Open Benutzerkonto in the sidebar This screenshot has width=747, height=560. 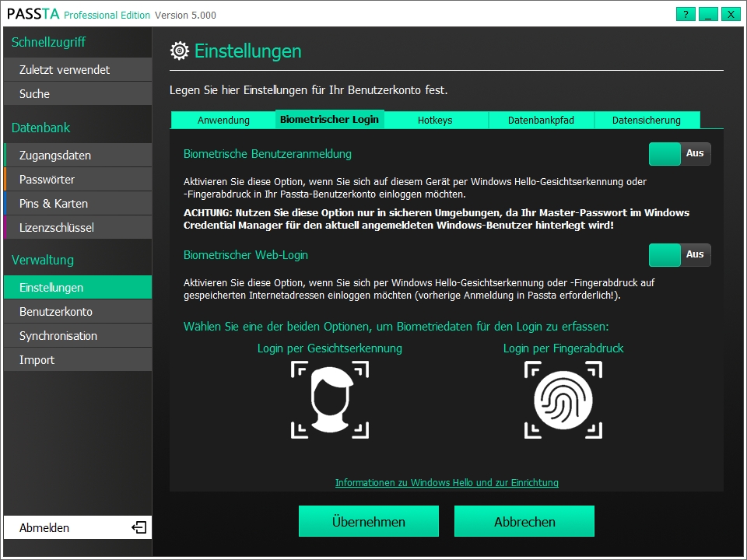click(x=78, y=311)
